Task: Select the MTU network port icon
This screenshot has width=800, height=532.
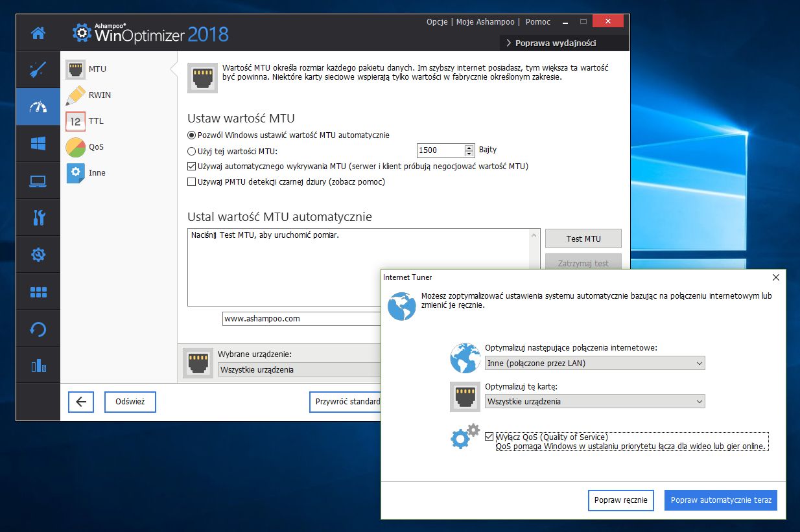Action: coord(76,69)
